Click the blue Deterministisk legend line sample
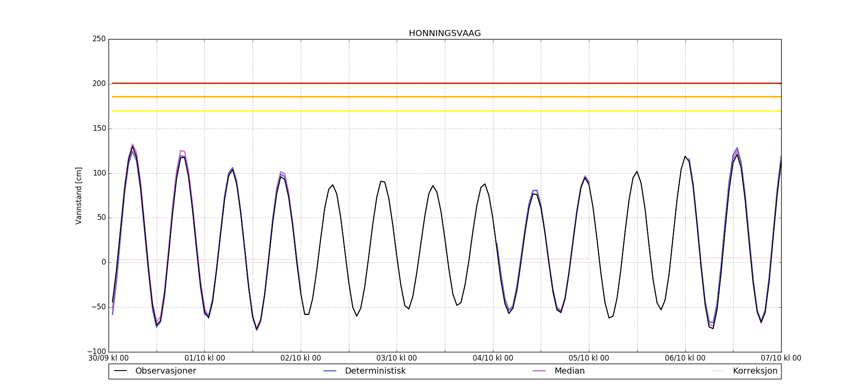The image size is (868, 391). click(x=330, y=371)
